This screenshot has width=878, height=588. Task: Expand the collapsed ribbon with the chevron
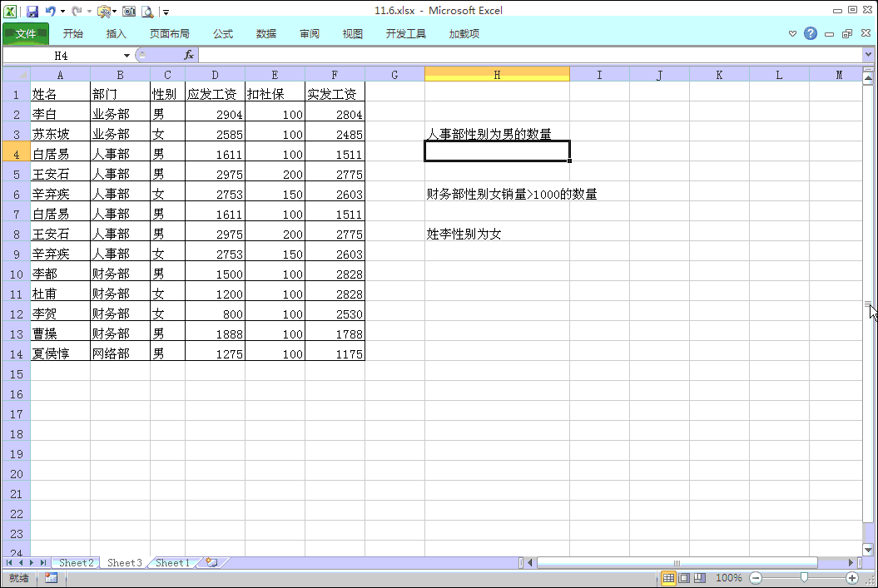click(792, 33)
